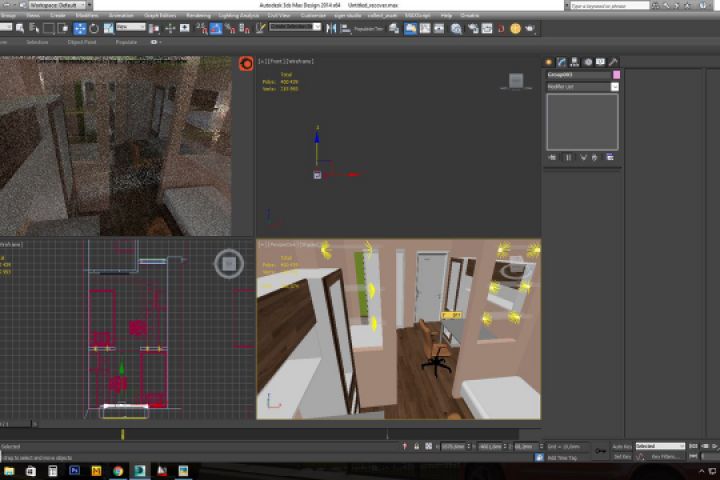Open the Render Setup dialog
Viewport: 720px width, 480px height.
472,28
